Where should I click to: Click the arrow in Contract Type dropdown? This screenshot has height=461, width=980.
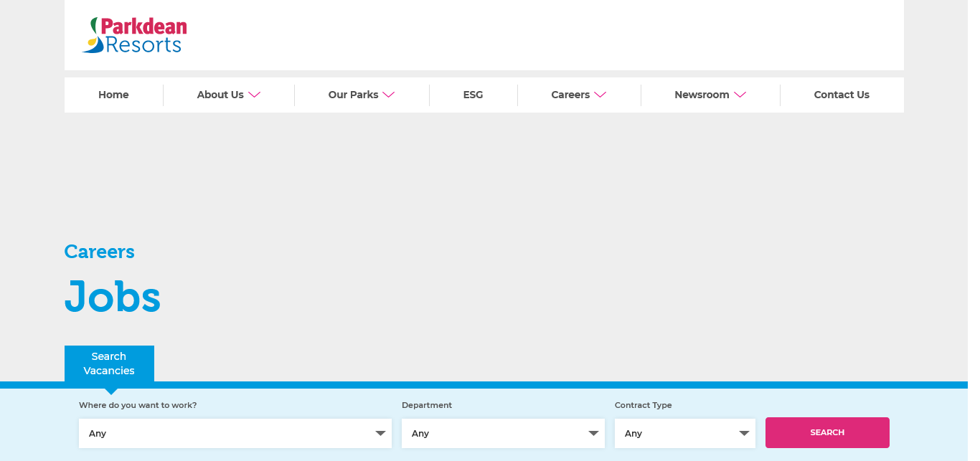click(744, 434)
